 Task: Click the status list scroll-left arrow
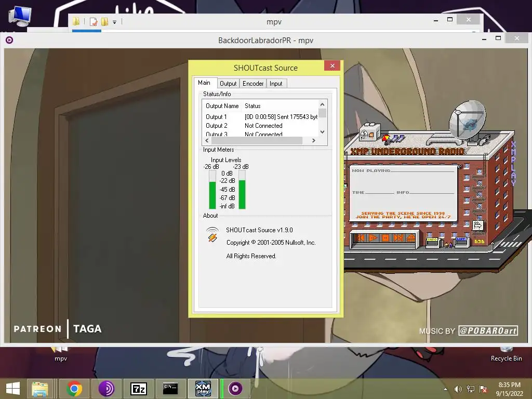207,140
